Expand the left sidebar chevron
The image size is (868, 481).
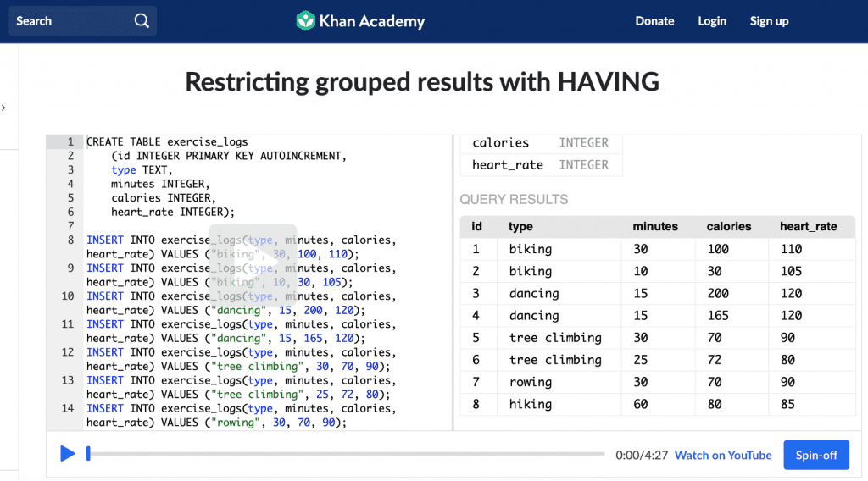pos(4,108)
